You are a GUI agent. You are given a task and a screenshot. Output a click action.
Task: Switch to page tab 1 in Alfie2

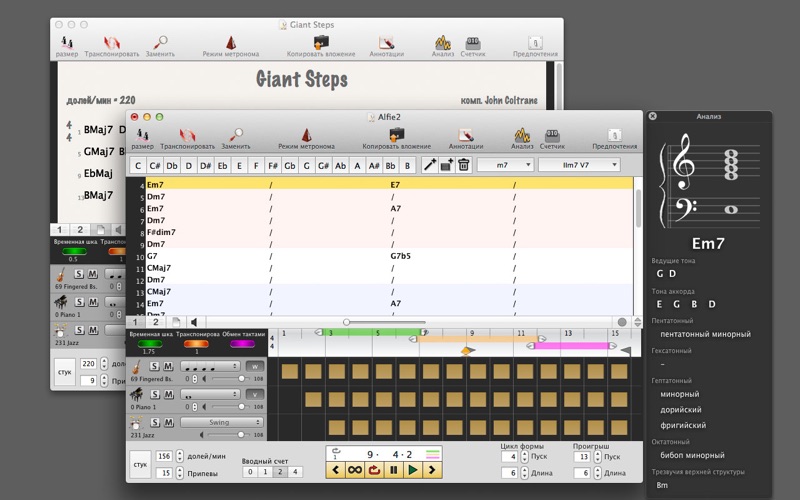tap(135, 322)
